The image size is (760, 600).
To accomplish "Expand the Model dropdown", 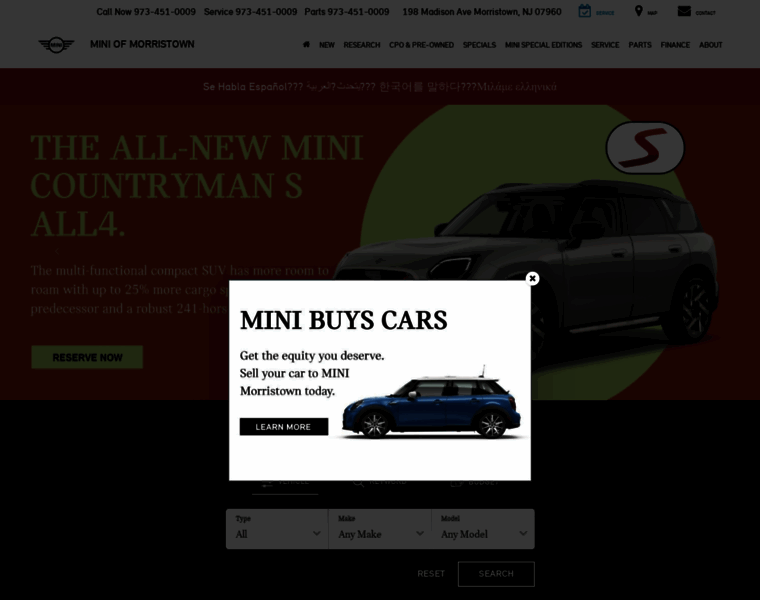I will point(483,529).
